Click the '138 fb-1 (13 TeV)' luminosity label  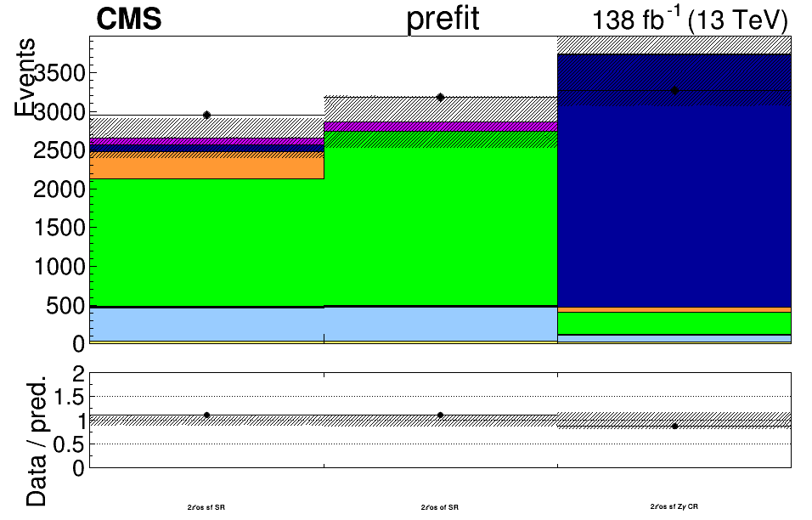tap(690, 20)
